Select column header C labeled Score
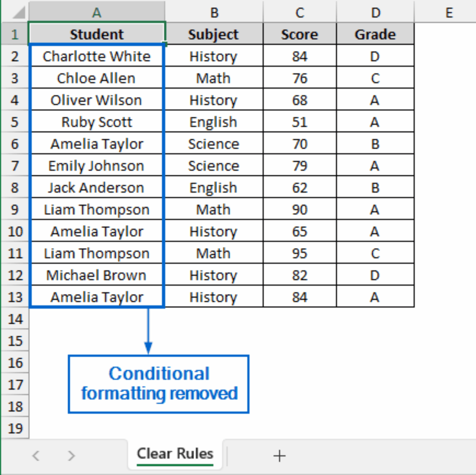Screen dimensions: 476x475 pos(300,12)
